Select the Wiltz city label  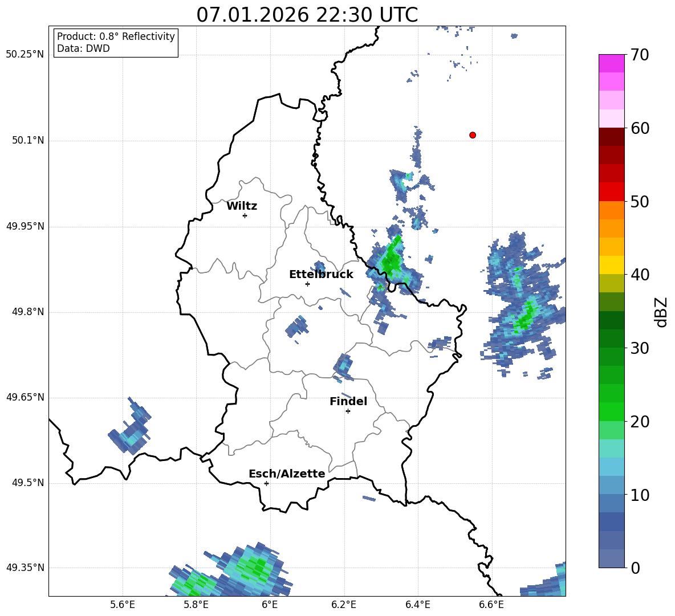coord(242,206)
